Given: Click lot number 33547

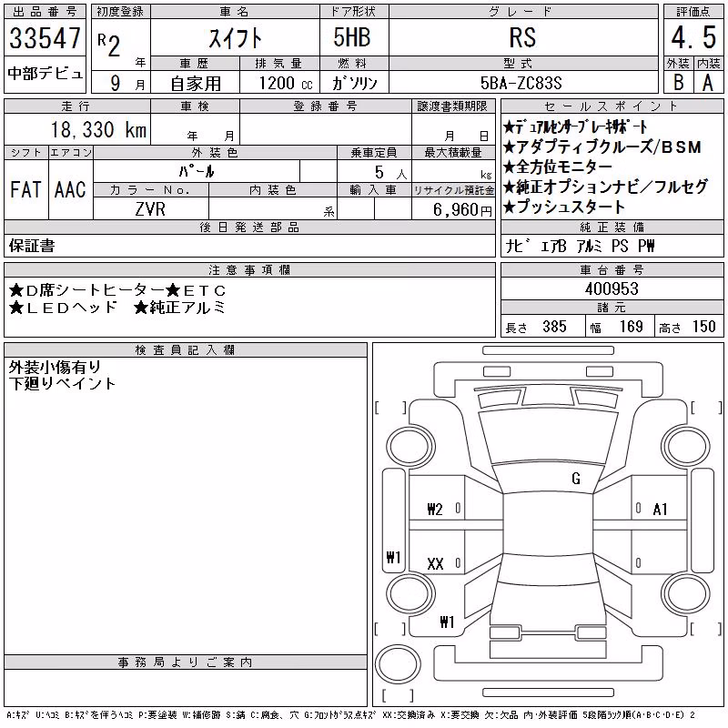Looking at the screenshot, I should [45, 38].
